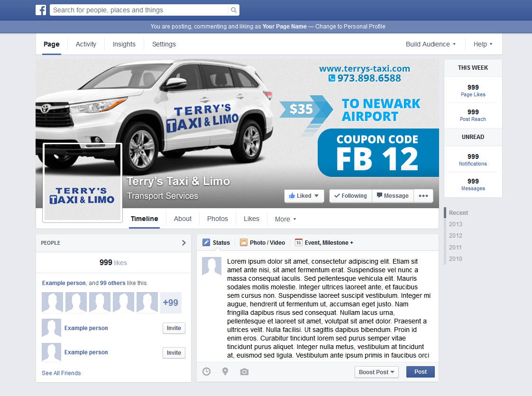The height and width of the screenshot is (396, 532).
Task: Select 2012 on the timeline year slider
Action: click(x=455, y=236)
